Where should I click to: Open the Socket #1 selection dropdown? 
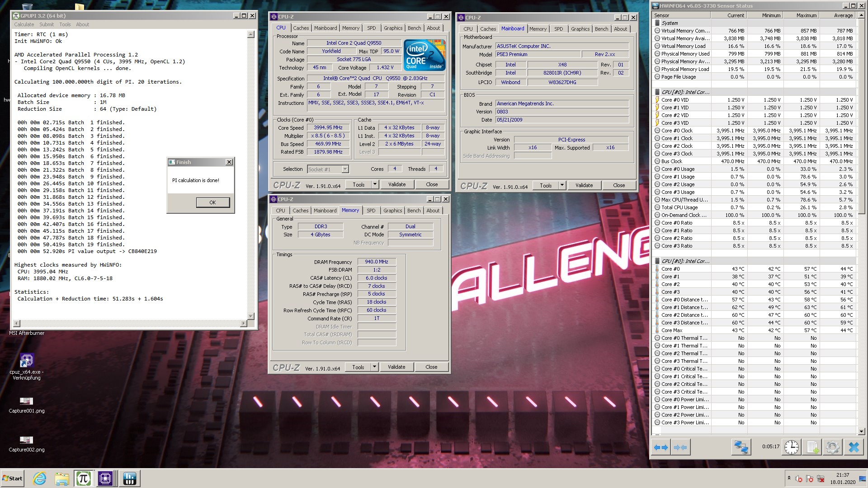(x=345, y=169)
